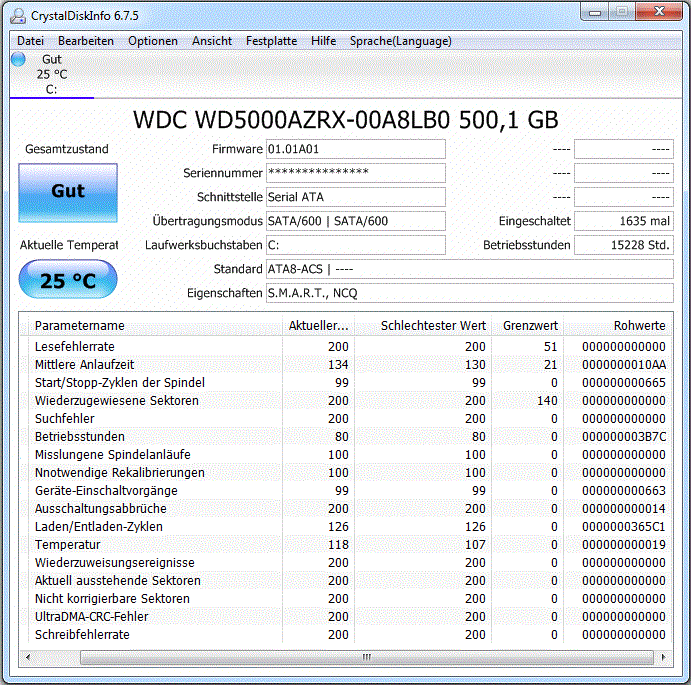The image size is (691, 685).
Task: Open the Ansicht menu
Action: 212,41
